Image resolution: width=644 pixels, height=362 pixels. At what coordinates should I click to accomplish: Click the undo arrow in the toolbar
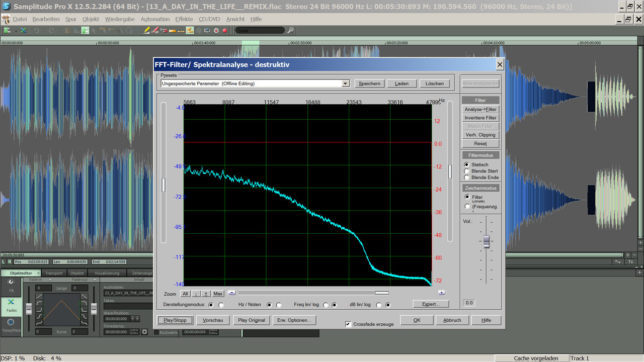click(x=37, y=30)
